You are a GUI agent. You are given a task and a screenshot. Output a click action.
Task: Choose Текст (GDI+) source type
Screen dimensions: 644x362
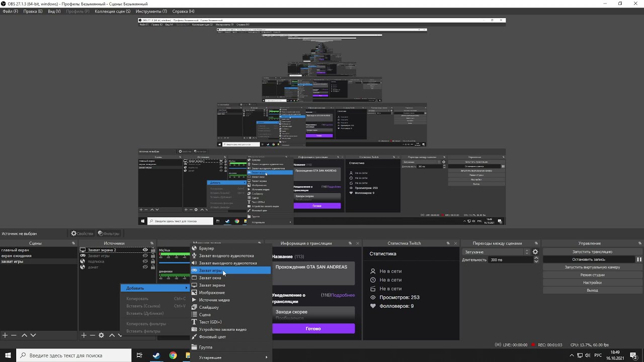point(230,322)
